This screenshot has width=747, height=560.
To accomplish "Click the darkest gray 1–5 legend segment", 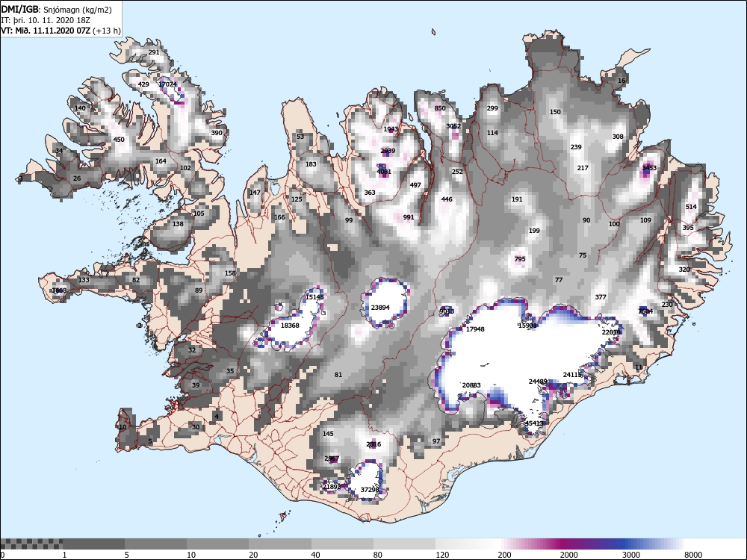I will coord(94,544).
